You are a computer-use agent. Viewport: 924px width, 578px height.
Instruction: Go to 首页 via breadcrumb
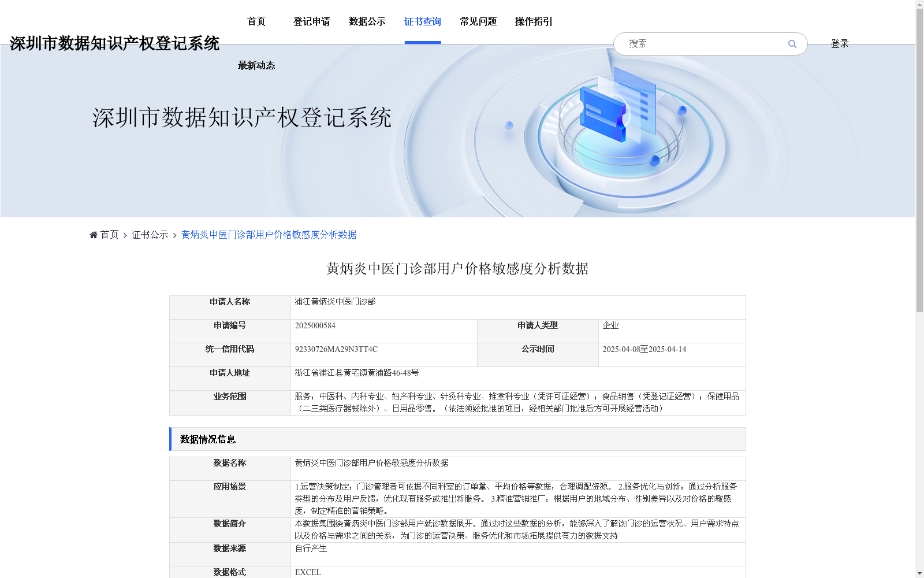[109, 235]
